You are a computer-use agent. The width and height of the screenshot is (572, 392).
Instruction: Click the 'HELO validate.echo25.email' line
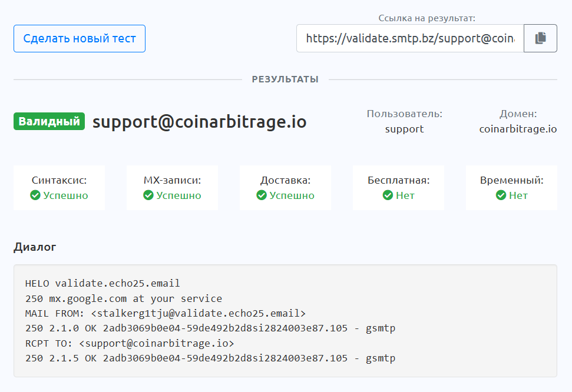103,283
